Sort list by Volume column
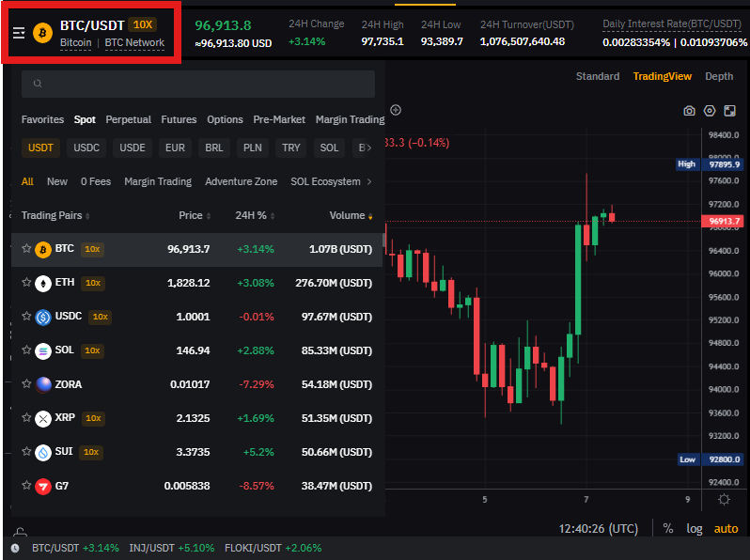The height and width of the screenshot is (560, 750). pyautogui.click(x=351, y=216)
